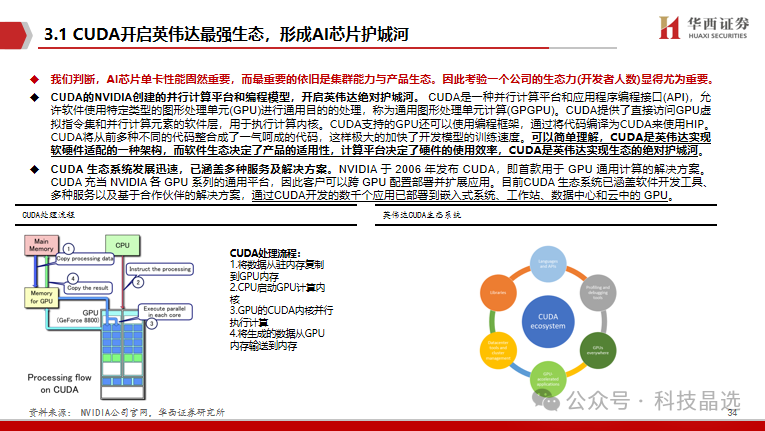This screenshot has width=765, height=431.
Task: Click step text '4.将生成的数据从GPU内存输送到内存'
Action: [277, 339]
